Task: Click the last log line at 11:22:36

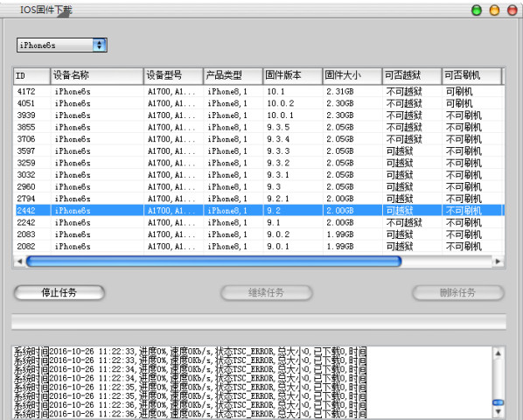Action: 190,414
